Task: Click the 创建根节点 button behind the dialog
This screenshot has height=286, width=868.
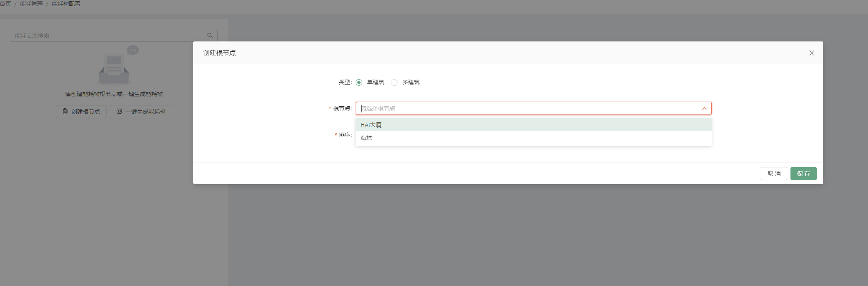Action: click(81, 112)
